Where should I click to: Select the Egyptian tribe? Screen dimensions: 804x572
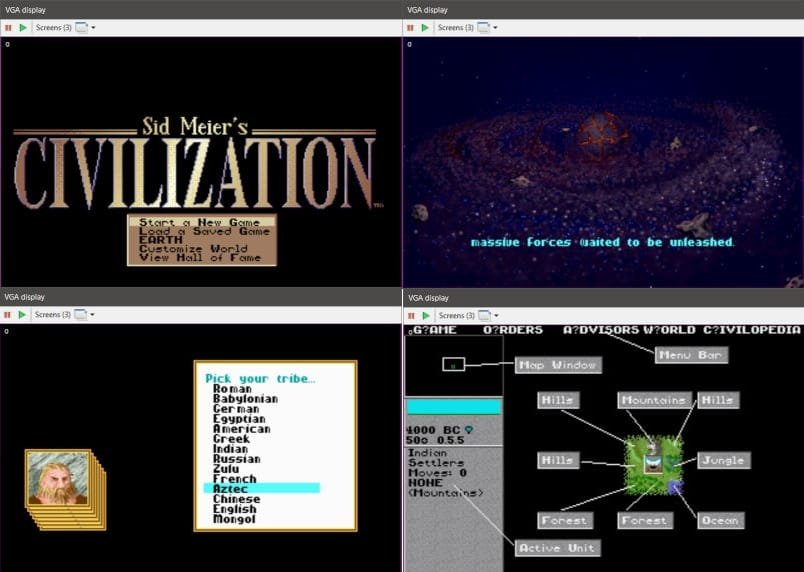click(x=239, y=419)
